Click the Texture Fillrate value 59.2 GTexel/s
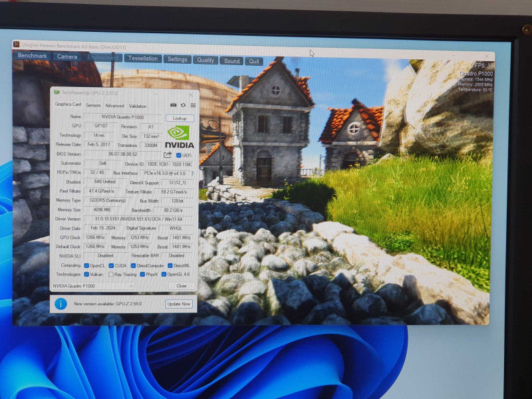 tap(174, 192)
